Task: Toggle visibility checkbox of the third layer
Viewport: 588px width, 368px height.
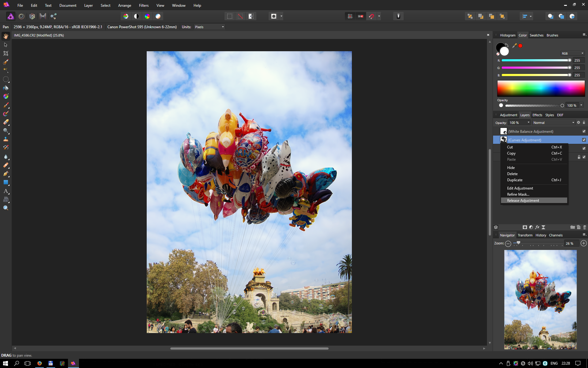Action: pyautogui.click(x=584, y=148)
